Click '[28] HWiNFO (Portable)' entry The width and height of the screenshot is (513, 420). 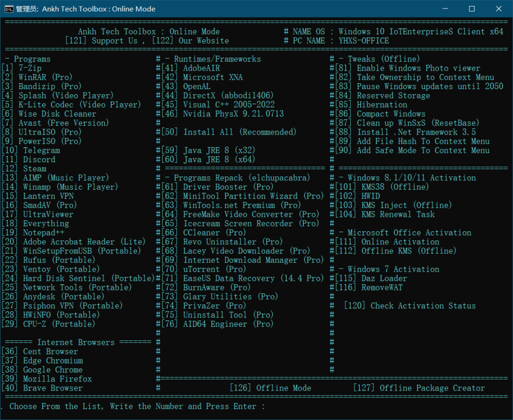(x=51, y=315)
